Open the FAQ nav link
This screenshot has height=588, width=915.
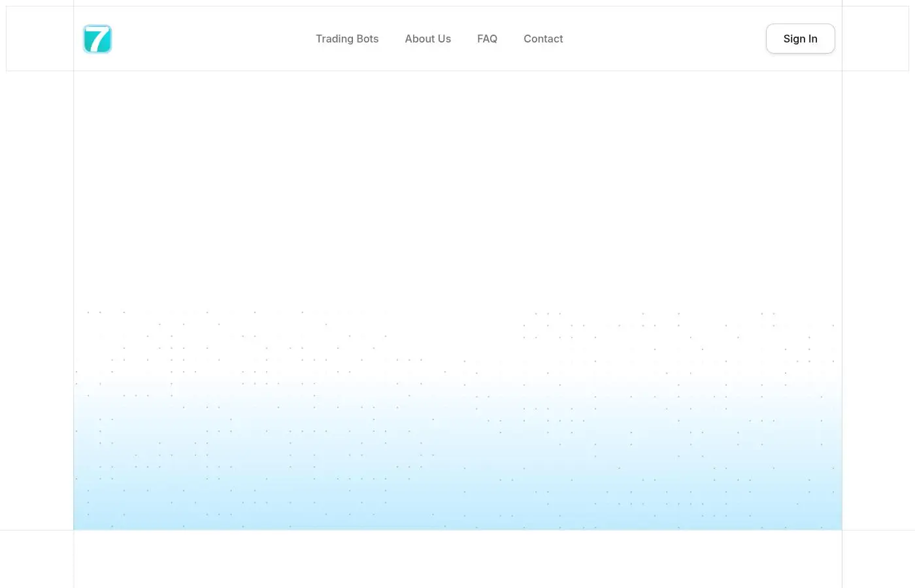tap(487, 39)
